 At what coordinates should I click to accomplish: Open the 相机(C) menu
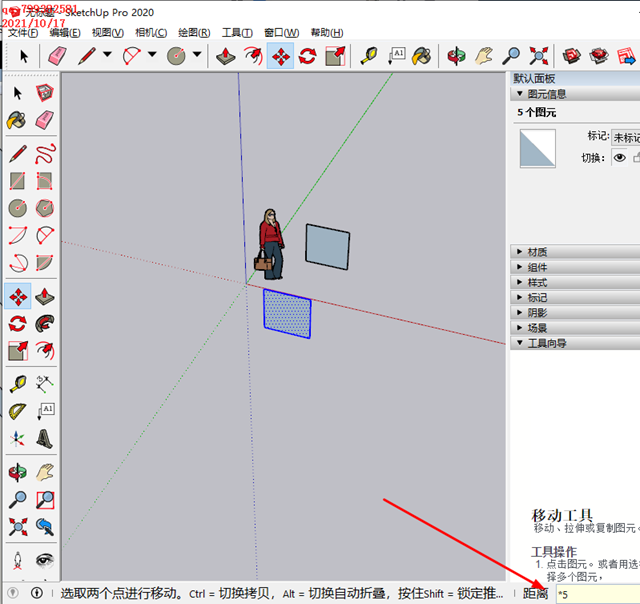click(x=151, y=33)
